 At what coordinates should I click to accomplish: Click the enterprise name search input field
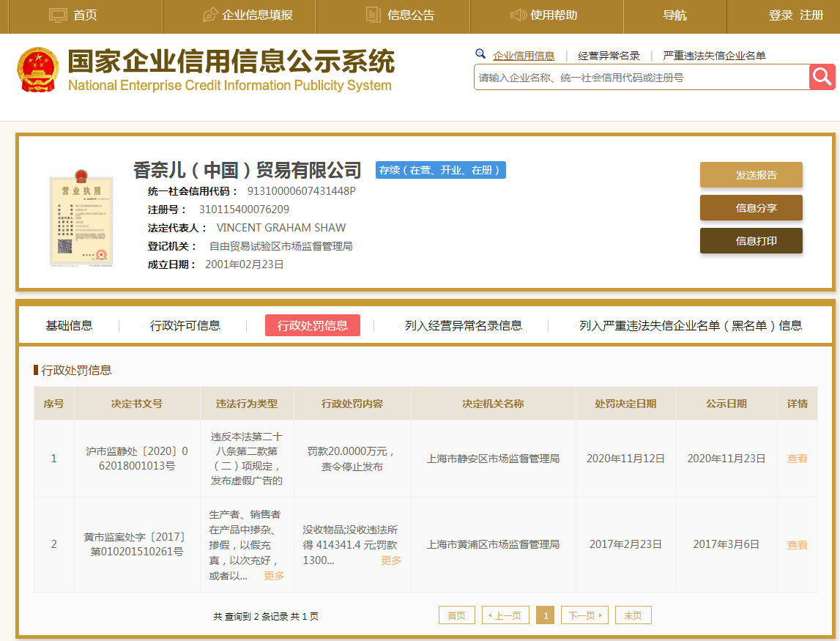tap(641, 77)
